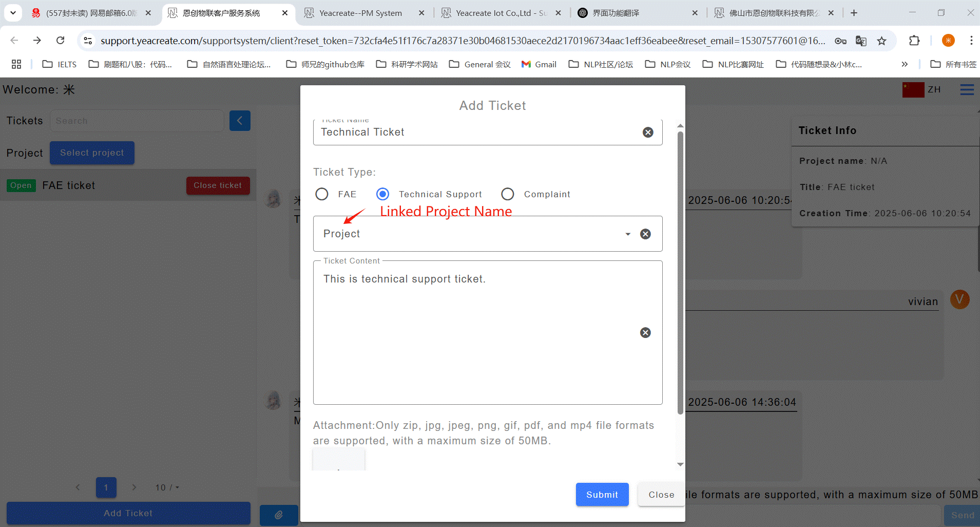Click the hamburger menu icon at top right

pos(967,90)
